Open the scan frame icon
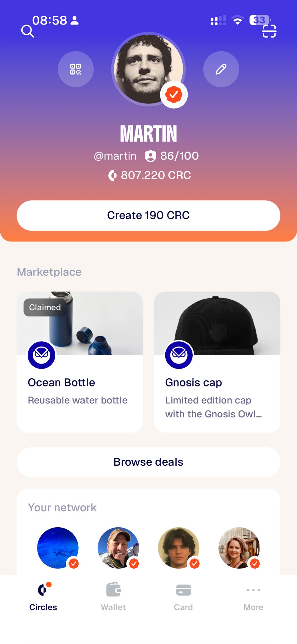The width and height of the screenshot is (297, 644). pos(269,31)
